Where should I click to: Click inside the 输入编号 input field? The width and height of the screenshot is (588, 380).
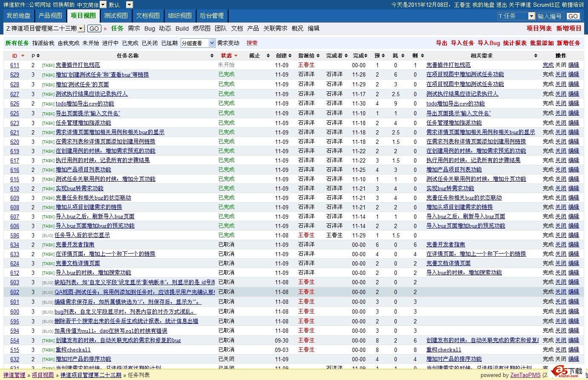(550, 16)
